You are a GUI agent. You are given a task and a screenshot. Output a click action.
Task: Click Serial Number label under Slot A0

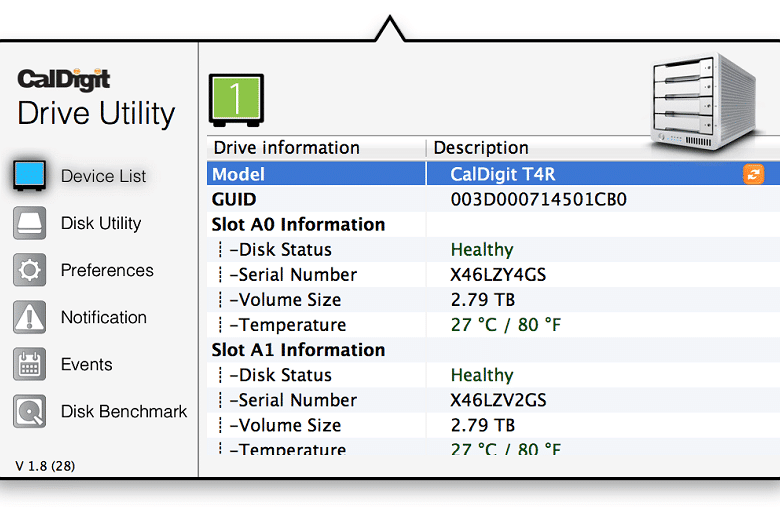click(293, 275)
